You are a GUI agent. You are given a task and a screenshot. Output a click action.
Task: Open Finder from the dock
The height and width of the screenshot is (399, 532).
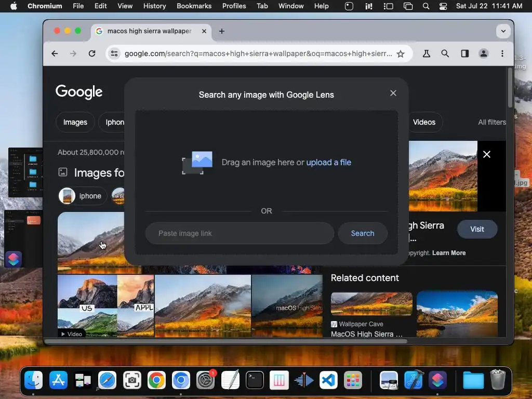pos(34,380)
